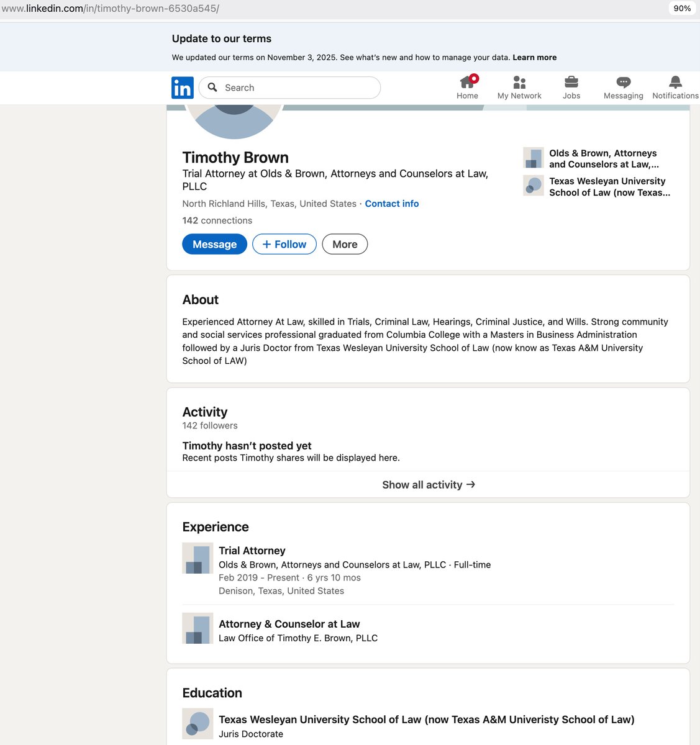The height and width of the screenshot is (745, 700).
Task: Click the Education section heading
Action: click(x=212, y=693)
